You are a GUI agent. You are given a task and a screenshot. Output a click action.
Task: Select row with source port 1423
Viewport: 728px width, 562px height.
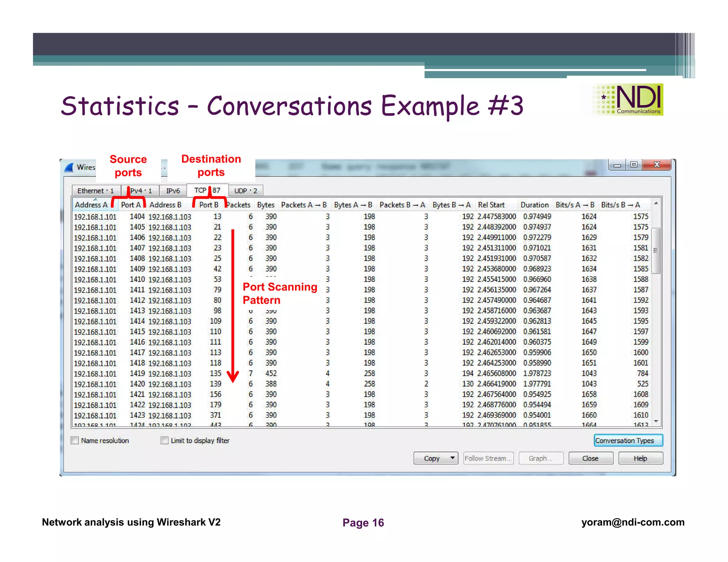point(361,415)
